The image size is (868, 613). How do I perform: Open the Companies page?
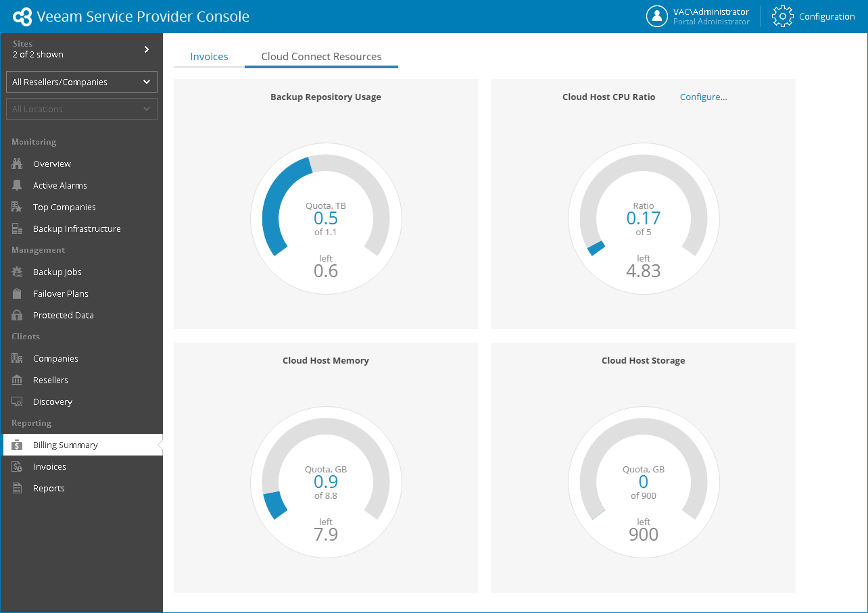(x=55, y=358)
